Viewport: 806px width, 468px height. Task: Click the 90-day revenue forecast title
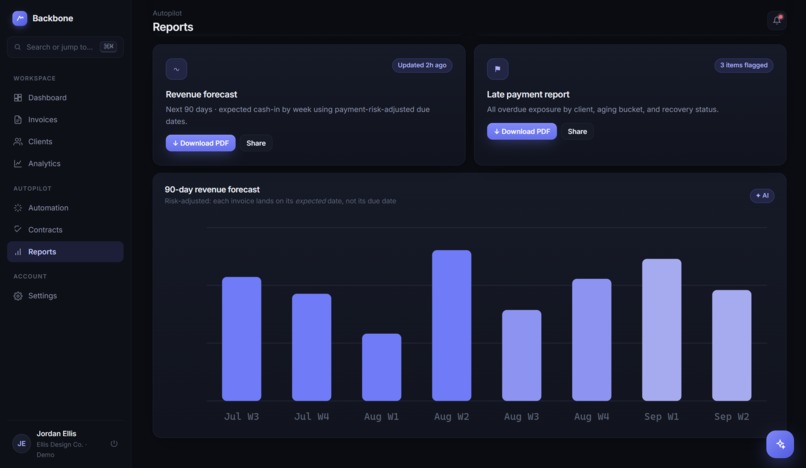coord(212,189)
